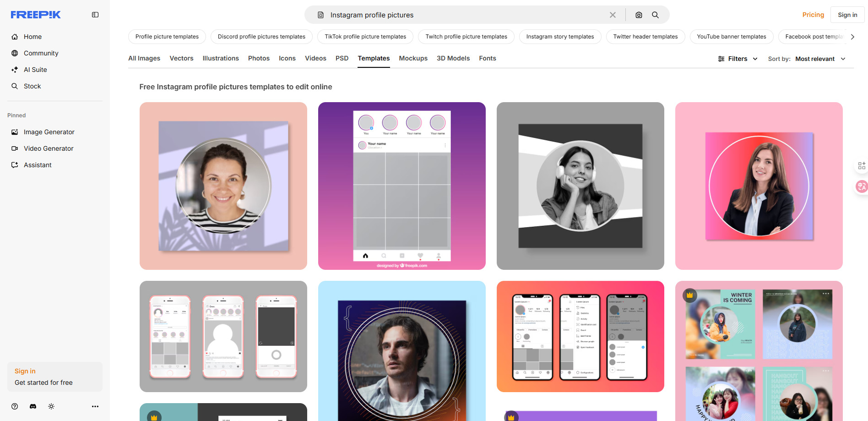Click the Sign in button at top right

click(x=847, y=15)
